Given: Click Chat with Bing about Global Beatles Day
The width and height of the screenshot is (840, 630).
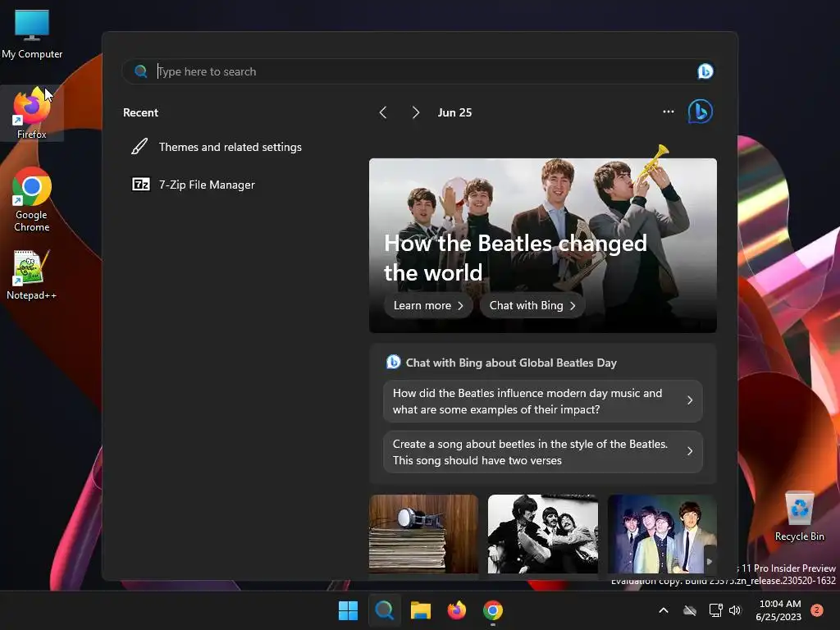Looking at the screenshot, I should coord(511,363).
